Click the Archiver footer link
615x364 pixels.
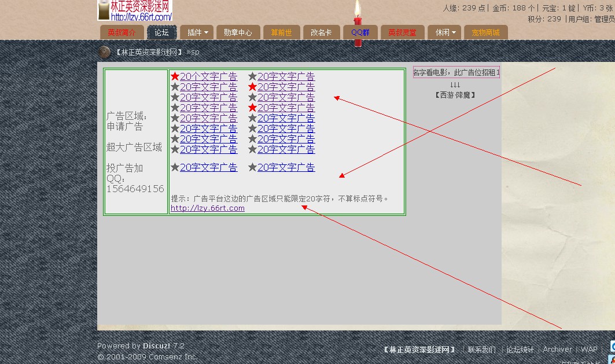(557, 349)
